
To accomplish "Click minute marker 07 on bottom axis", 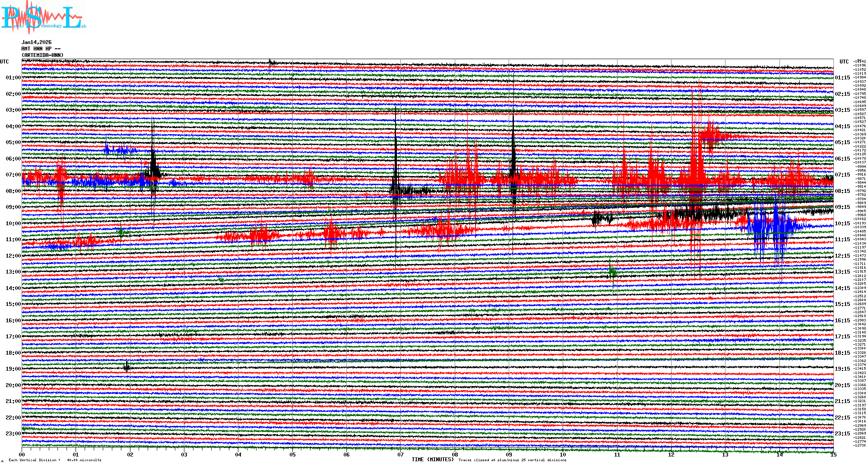I will point(401,455).
